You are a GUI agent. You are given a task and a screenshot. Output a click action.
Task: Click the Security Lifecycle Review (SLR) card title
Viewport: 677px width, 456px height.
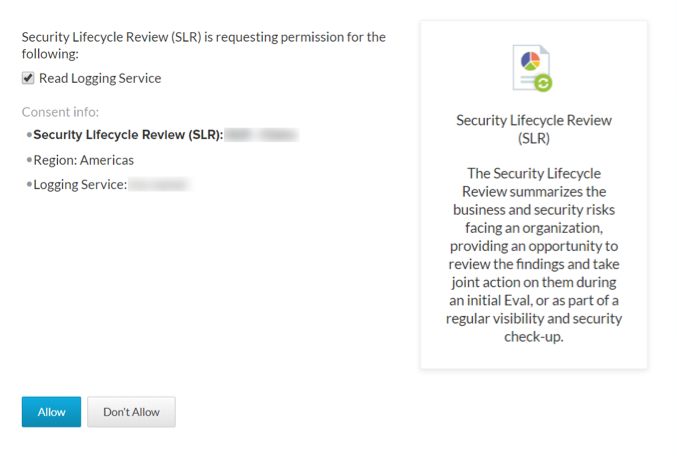[533, 129]
